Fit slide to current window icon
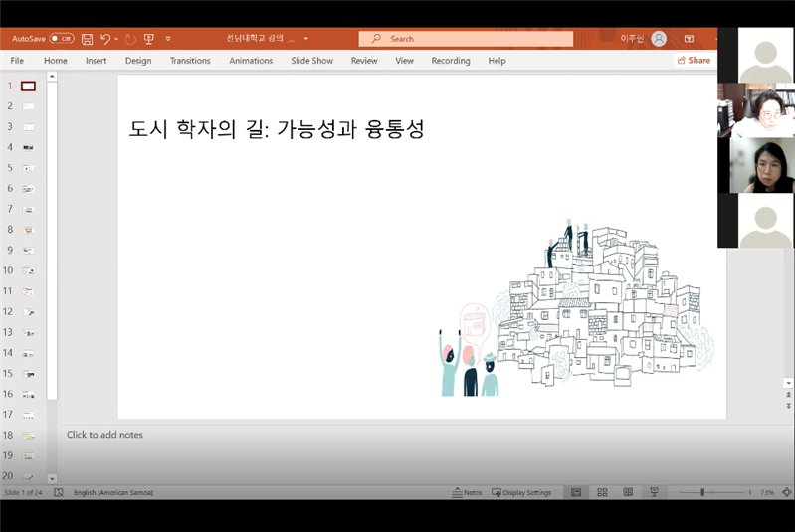Viewport: 795px width, 532px height. pos(786,492)
